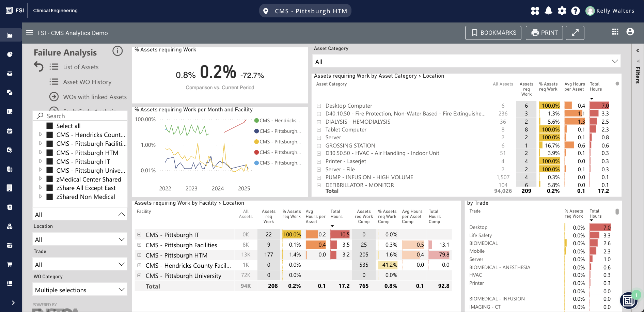Screen dimensions: 644x312
Task: Expand the Desktop Computer category row
Action: 319,106
